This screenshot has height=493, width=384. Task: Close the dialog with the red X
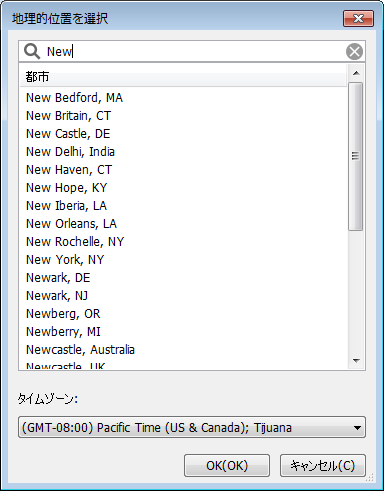coord(358,18)
